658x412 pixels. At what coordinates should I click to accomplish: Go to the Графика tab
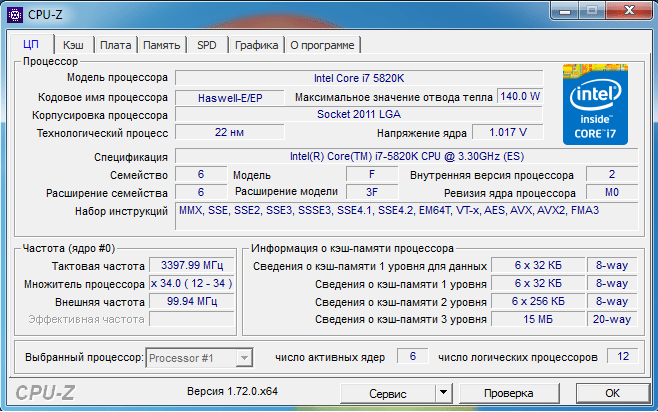click(256, 45)
